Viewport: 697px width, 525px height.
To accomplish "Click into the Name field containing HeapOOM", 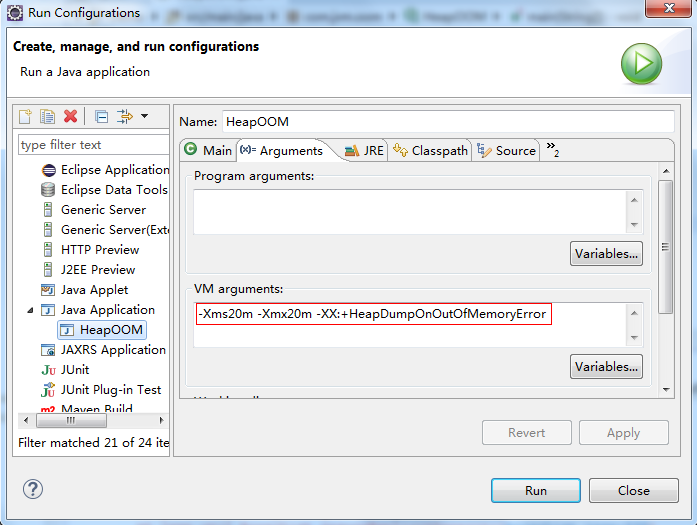I will tap(448, 121).
